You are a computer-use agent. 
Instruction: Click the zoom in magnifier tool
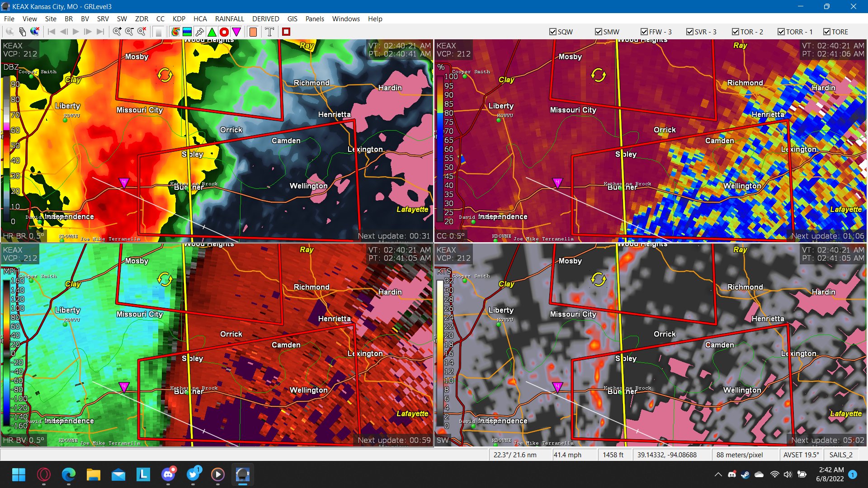(x=117, y=32)
